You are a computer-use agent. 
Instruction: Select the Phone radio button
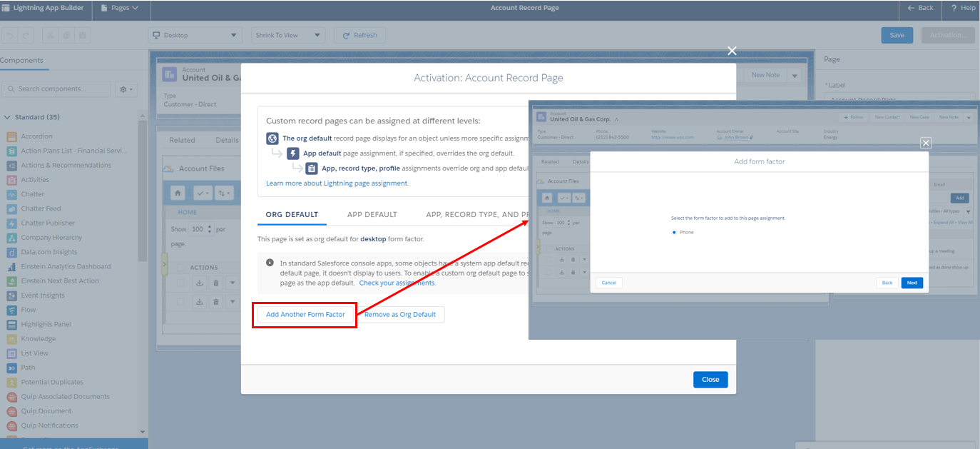pyautogui.click(x=674, y=232)
